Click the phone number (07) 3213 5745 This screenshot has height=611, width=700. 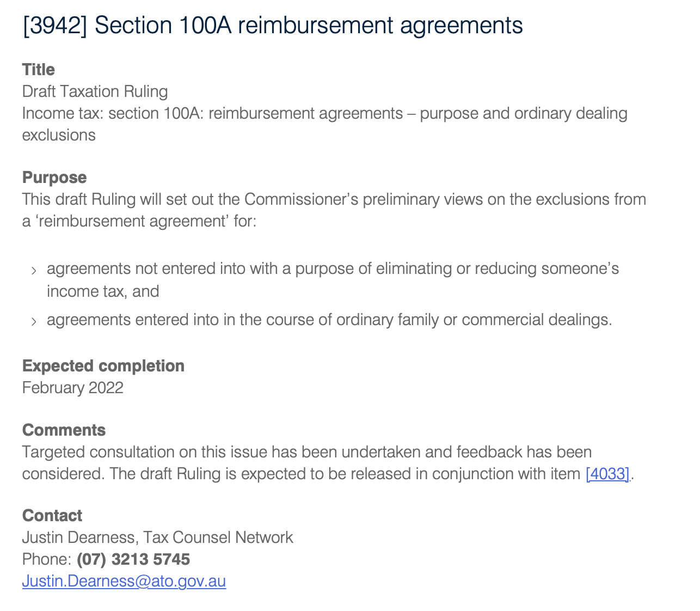[x=133, y=559]
